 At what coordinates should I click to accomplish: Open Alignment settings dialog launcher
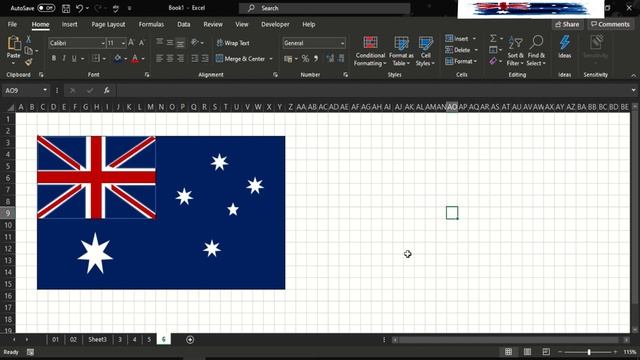tap(276, 75)
